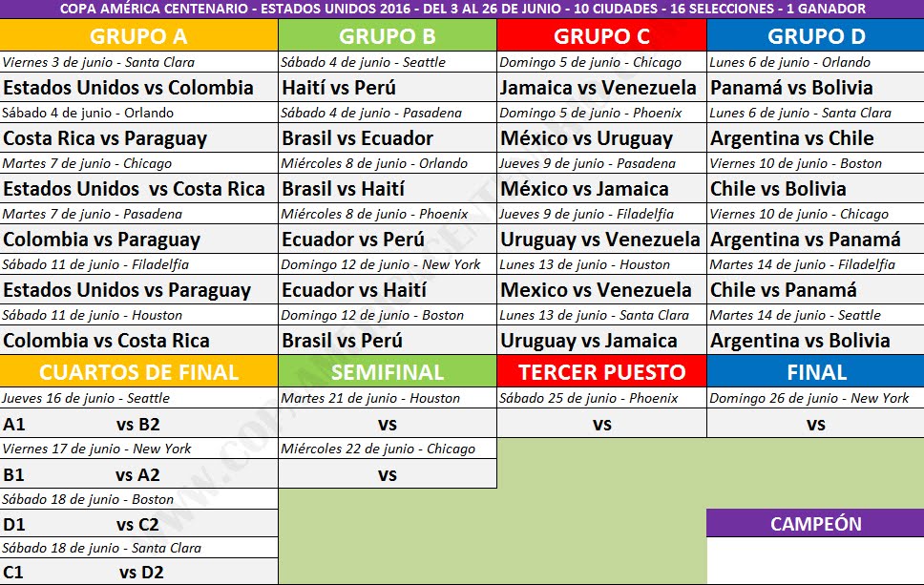Select the GRUPO B header cell
This screenshot has height=585, width=924.
388,36
